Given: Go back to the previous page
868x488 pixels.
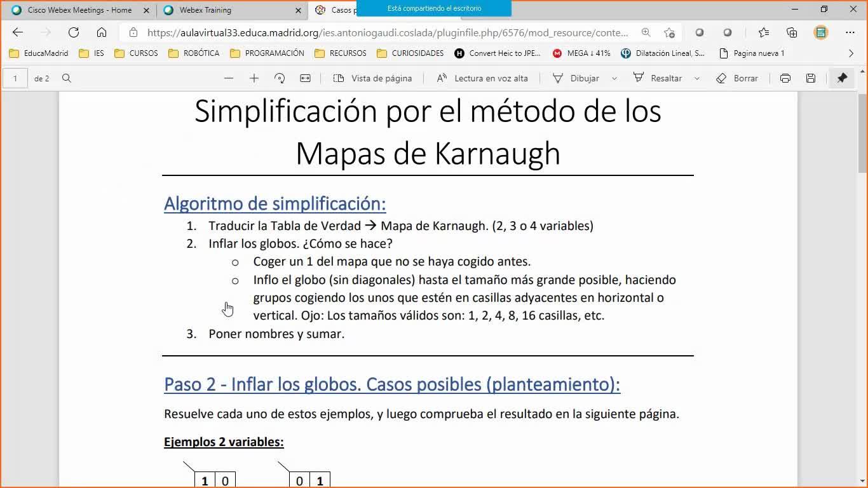Looking at the screenshot, I should (x=18, y=32).
